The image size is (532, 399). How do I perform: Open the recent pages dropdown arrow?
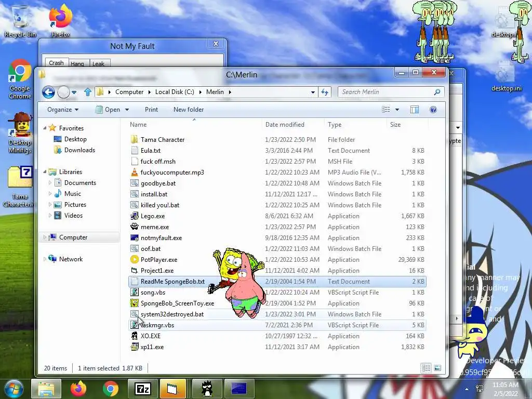coord(74,92)
